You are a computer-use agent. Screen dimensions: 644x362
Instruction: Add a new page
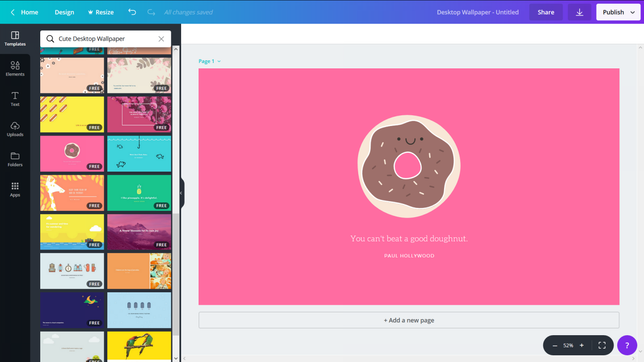coord(408,320)
